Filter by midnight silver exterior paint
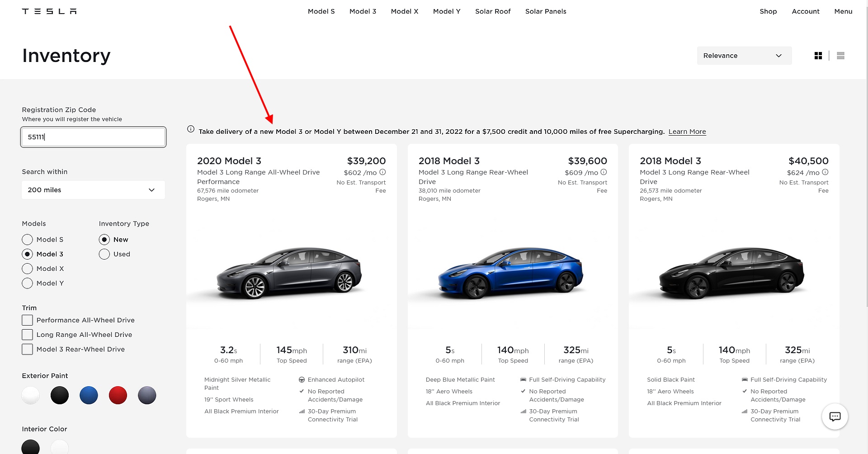The image size is (868, 454). point(147,395)
